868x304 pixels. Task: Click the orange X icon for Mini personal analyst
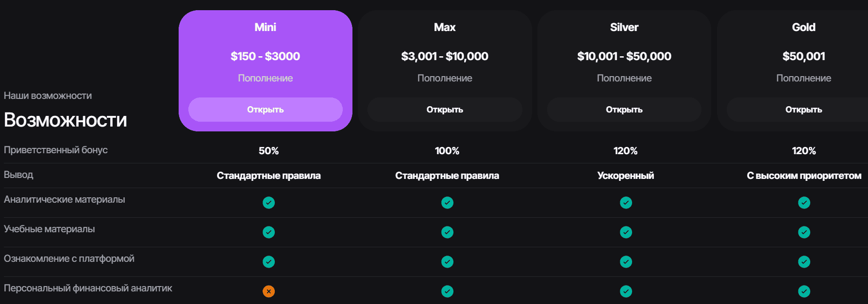(x=268, y=291)
